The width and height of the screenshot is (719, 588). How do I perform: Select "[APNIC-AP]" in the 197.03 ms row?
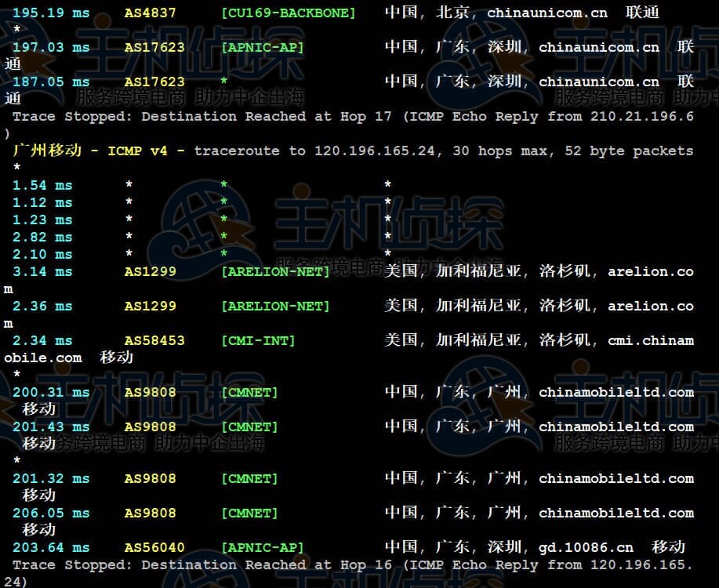pyautogui.click(x=263, y=47)
